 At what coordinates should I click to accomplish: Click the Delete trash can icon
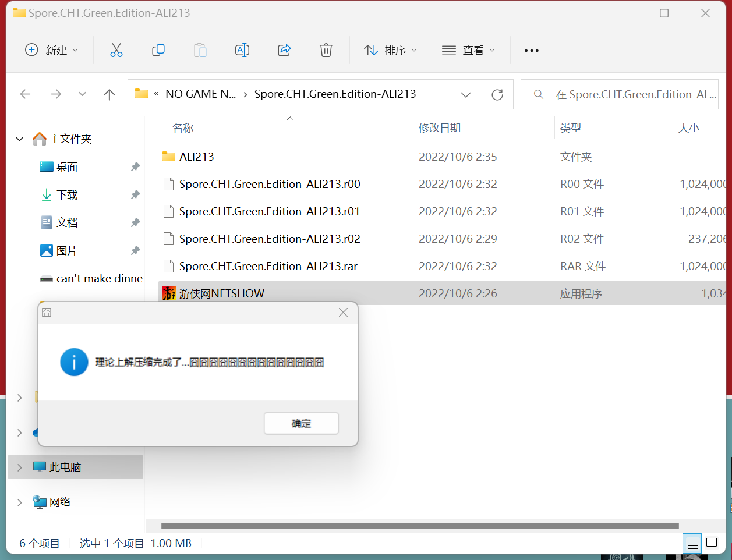click(x=326, y=51)
